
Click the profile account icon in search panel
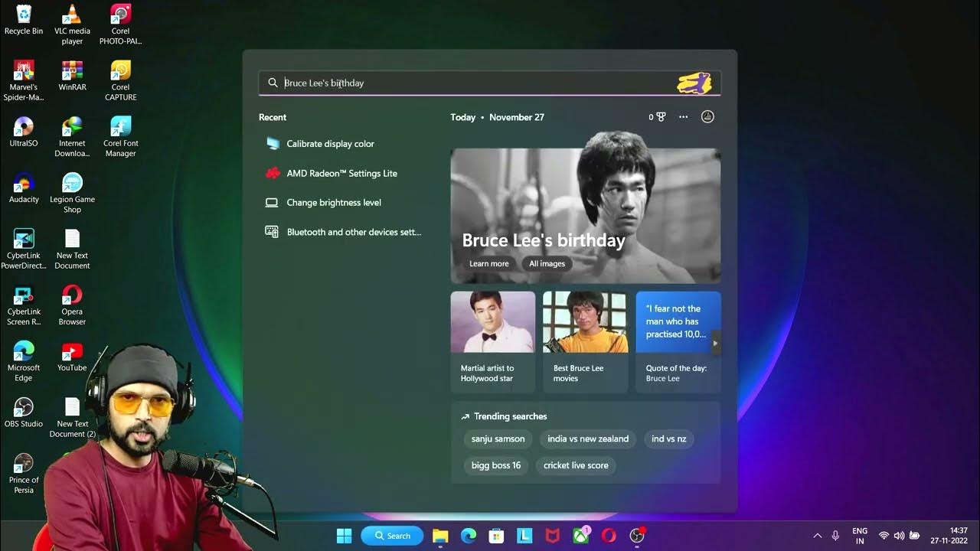pos(707,117)
